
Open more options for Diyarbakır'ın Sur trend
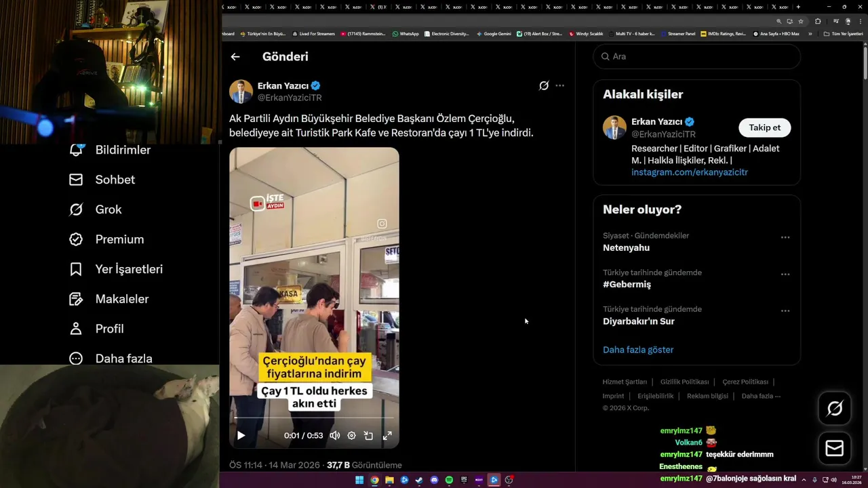tap(785, 310)
